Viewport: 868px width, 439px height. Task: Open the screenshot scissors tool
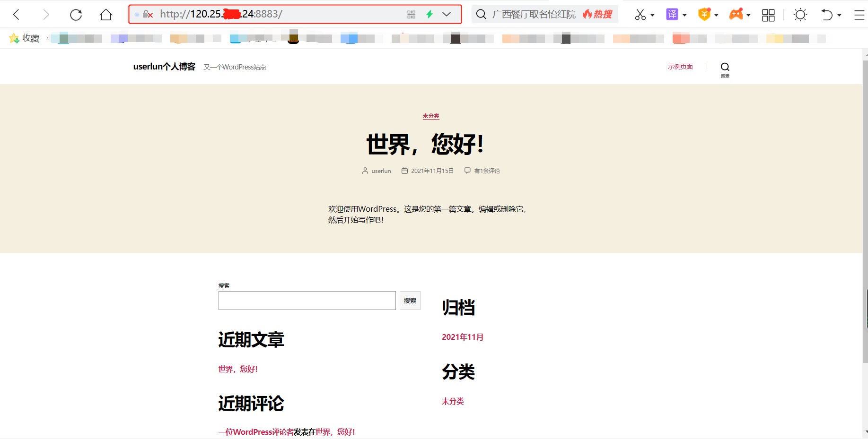click(641, 14)
